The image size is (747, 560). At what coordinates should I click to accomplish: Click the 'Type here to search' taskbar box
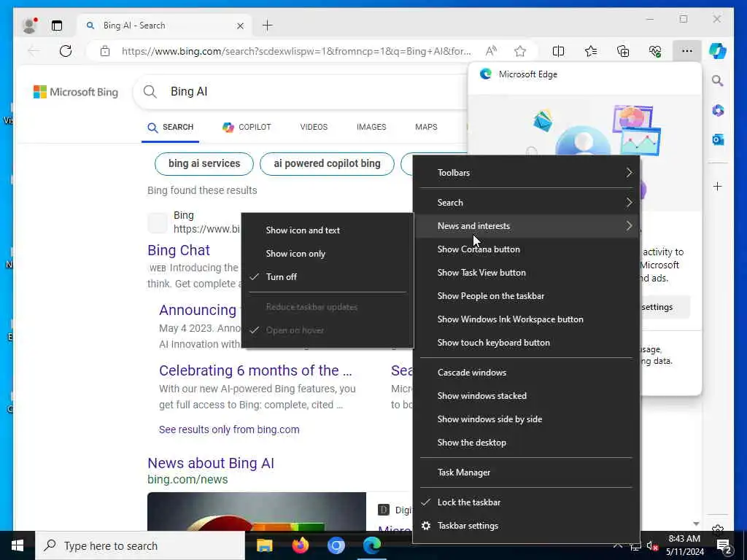pos(140,545)
